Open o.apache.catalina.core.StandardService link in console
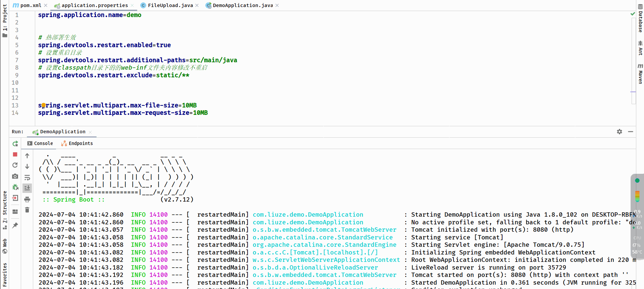Screen dimensions: 644x289 tap(323, 237)
